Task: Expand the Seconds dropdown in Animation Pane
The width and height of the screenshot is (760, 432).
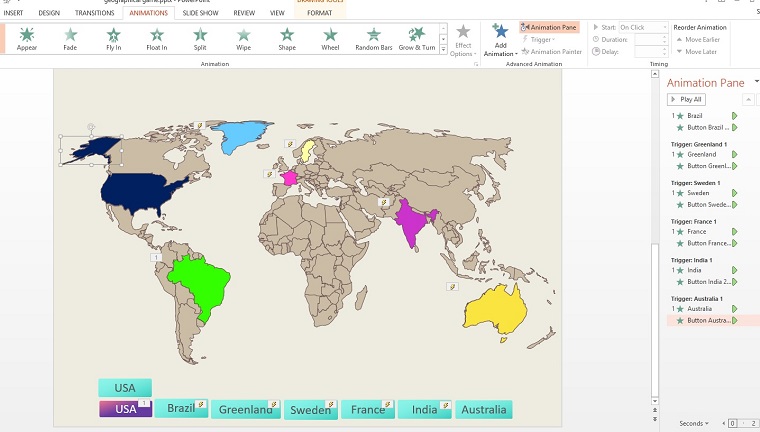Action: tap(694, 423)
